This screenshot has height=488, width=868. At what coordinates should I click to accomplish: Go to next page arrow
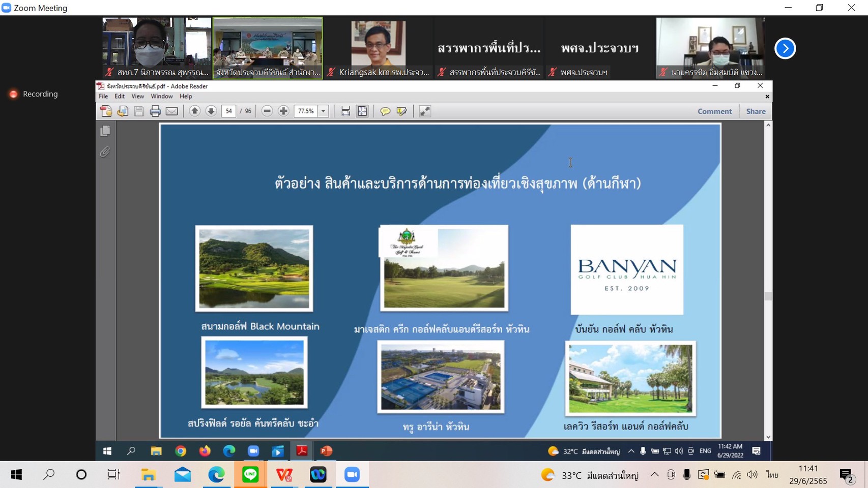(x=211, y=111)
